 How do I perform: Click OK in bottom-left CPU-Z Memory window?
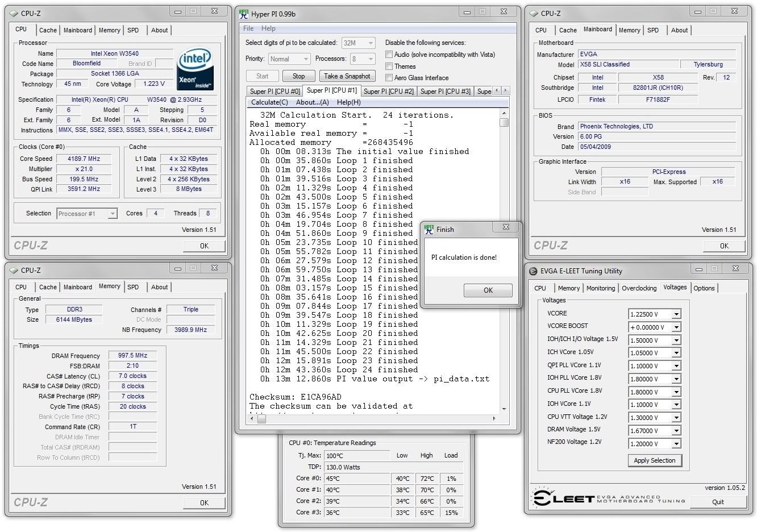[x=204, y=503]
